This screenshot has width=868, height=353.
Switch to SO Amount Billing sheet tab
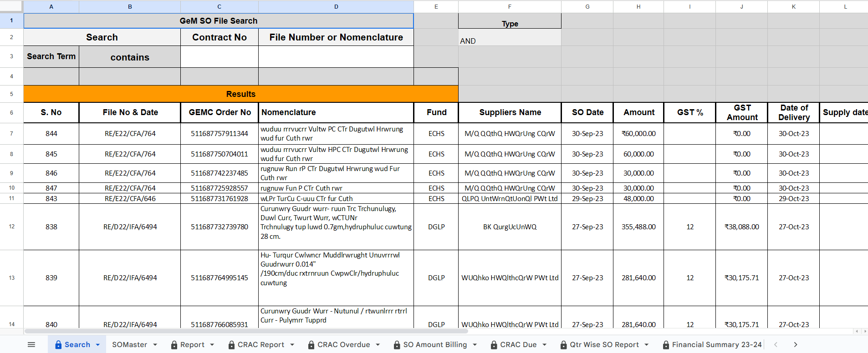(x=435, y=345)
